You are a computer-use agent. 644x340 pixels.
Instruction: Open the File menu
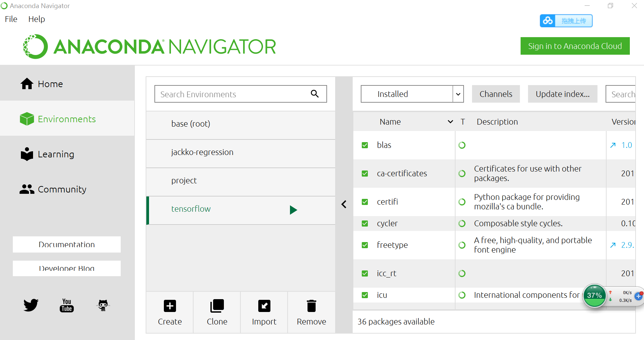[11, 19]
